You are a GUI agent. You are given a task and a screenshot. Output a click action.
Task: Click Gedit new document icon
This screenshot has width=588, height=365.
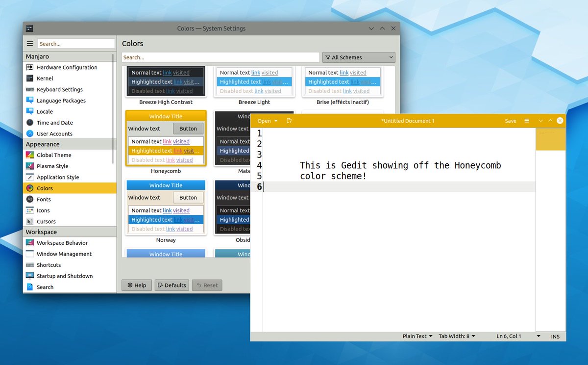pyautogui.click(x=289, y=121)
